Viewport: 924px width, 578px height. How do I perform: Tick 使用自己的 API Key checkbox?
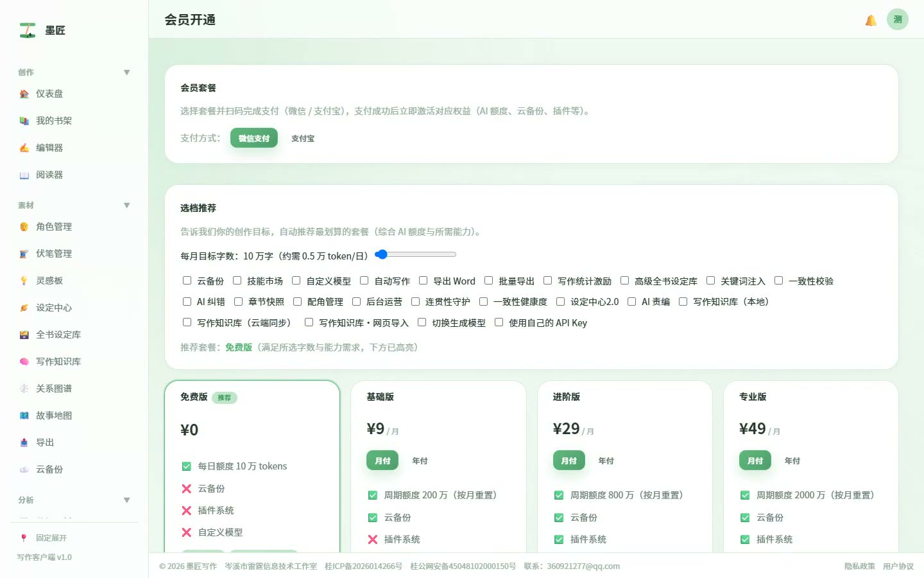pos(499,322)
